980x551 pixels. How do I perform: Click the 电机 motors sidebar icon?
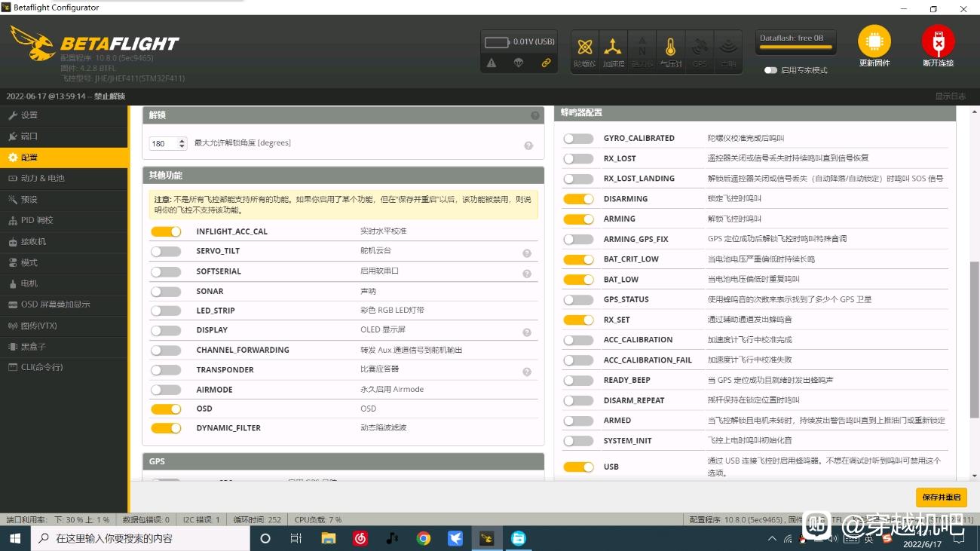click(x=13, y=284)
